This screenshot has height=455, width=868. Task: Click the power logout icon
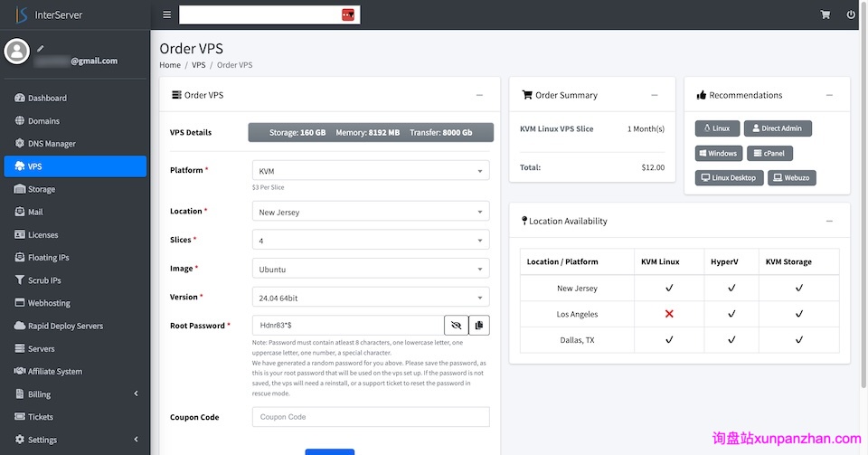click(851, 14)
